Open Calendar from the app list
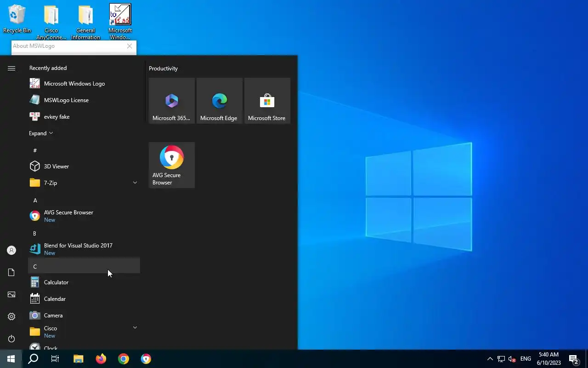 coord(84,299)
